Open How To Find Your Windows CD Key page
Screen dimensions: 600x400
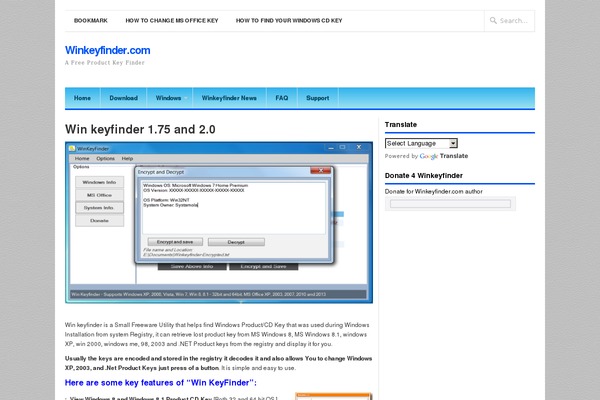[289, 21]
